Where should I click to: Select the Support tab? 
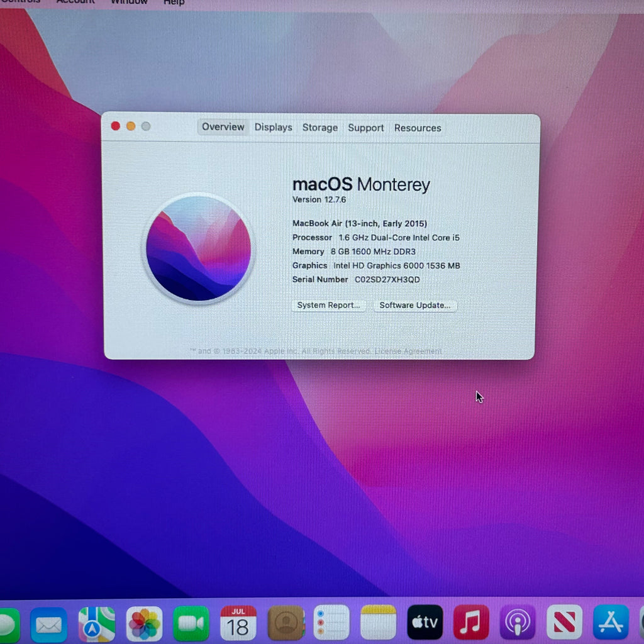coord(365,128)
